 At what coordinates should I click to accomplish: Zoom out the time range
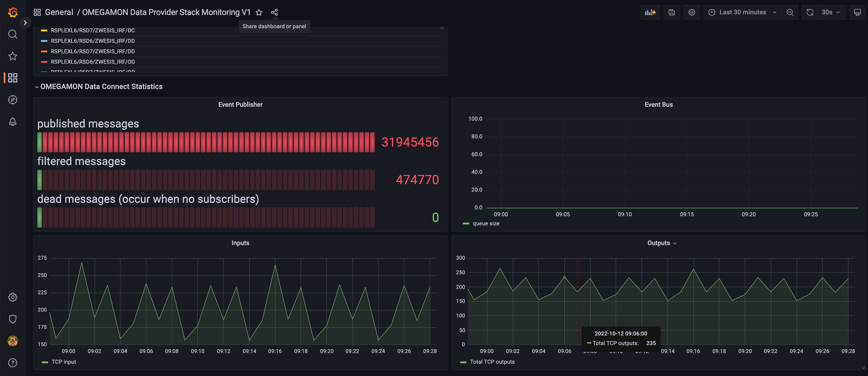click(790, 13)
